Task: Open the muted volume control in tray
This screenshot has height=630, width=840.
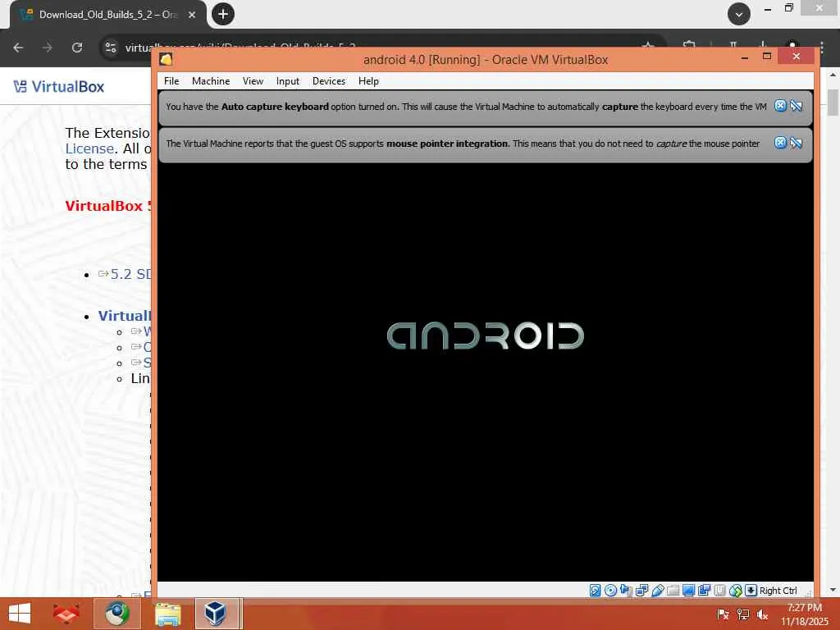Action: pyautogui.click(x=762, y=614)
